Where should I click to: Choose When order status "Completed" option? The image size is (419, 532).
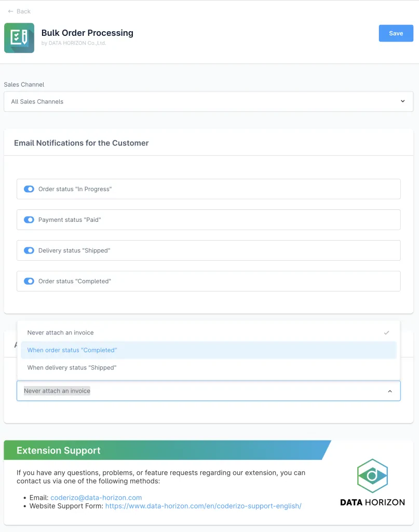(x=72, y=350)
